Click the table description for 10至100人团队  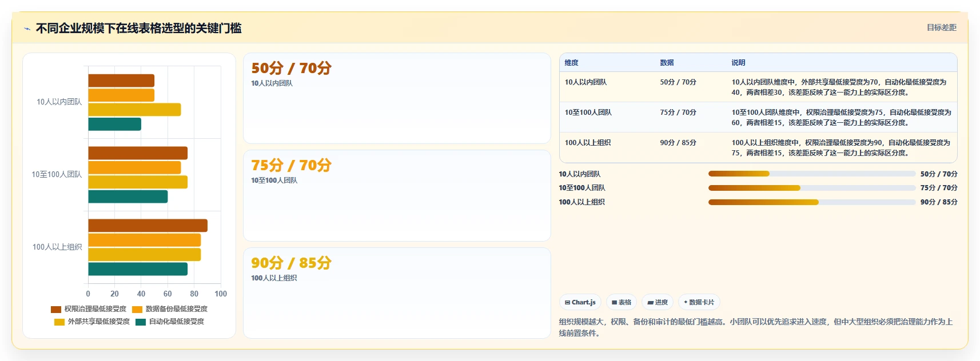842,118
